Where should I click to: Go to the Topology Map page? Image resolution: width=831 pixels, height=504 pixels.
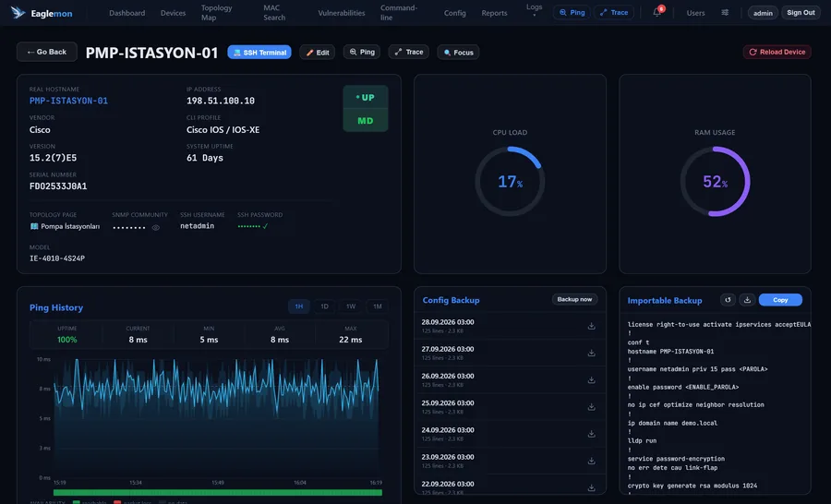(216, 13)
